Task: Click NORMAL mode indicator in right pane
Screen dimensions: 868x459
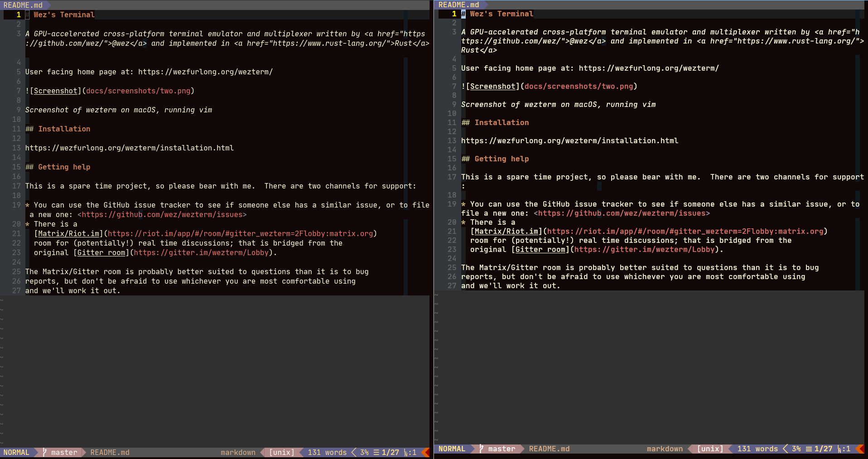Action: [452, 449]
